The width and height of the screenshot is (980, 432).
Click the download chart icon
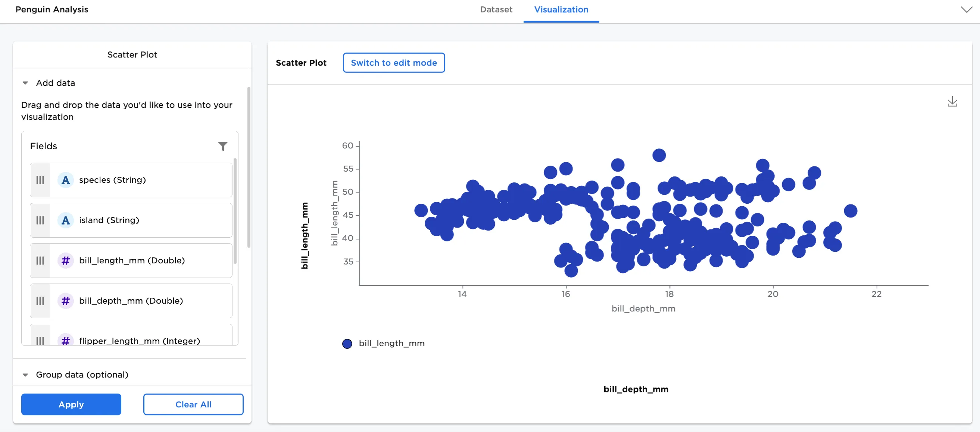952,101
